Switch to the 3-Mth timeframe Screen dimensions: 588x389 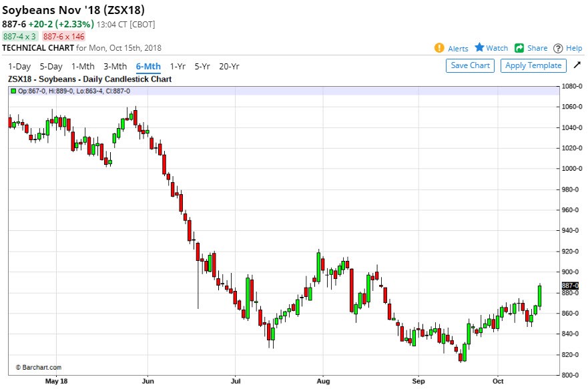115,67
